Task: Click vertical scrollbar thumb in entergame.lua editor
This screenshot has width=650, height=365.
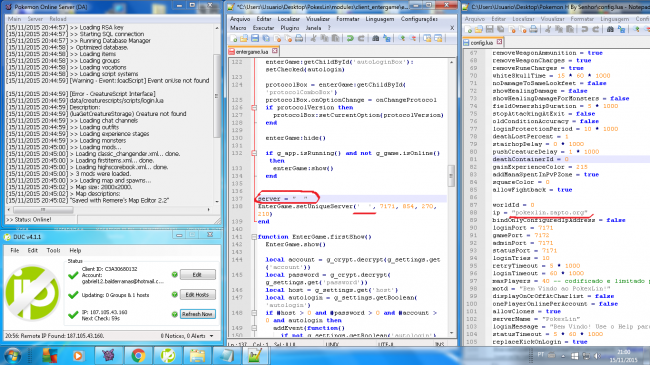Action: [x=451, y=176]
